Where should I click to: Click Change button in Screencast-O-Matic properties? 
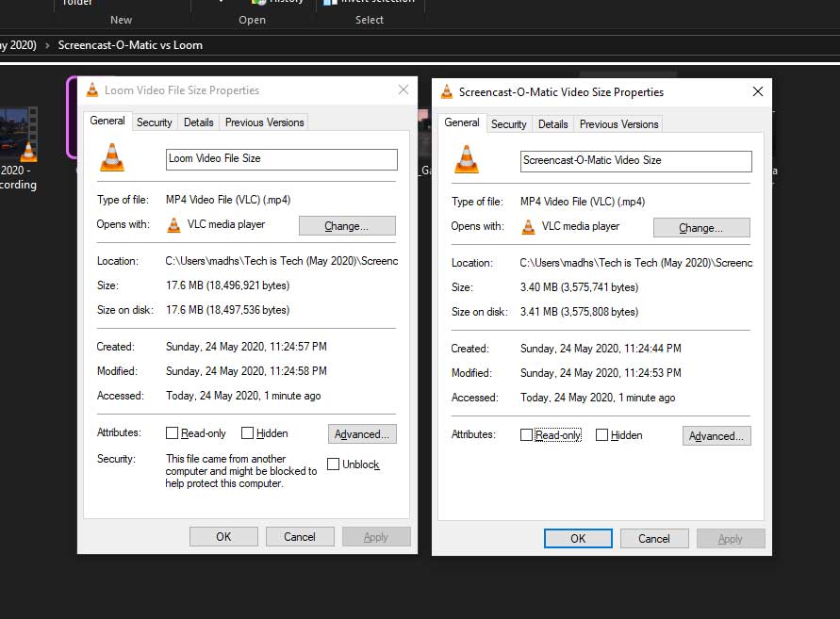tap(701, 228)
